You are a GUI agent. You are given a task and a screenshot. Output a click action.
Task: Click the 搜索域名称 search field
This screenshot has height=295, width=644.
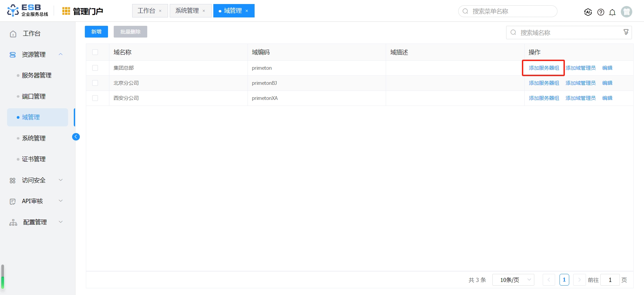[567, 33]
